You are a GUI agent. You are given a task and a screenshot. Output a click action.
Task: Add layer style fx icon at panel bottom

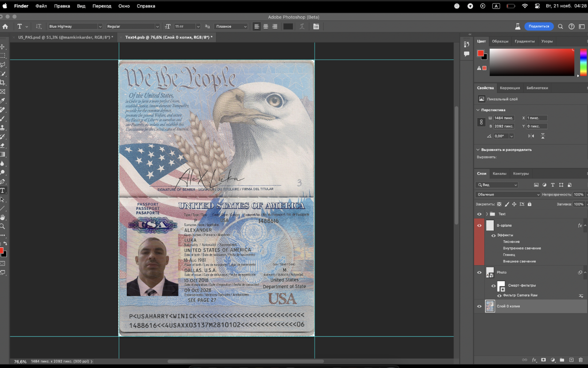(534, 360)
